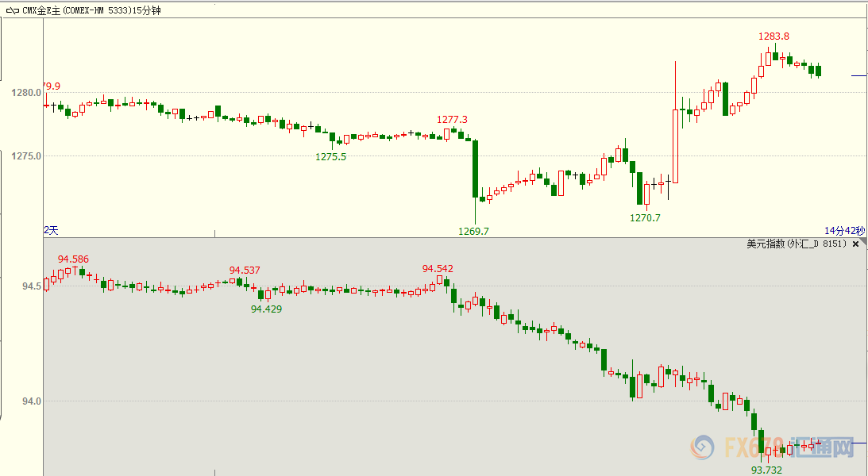Click the 美元指数 (外汇_D 8151) label
868x476 pixels.
pos(797,244)
